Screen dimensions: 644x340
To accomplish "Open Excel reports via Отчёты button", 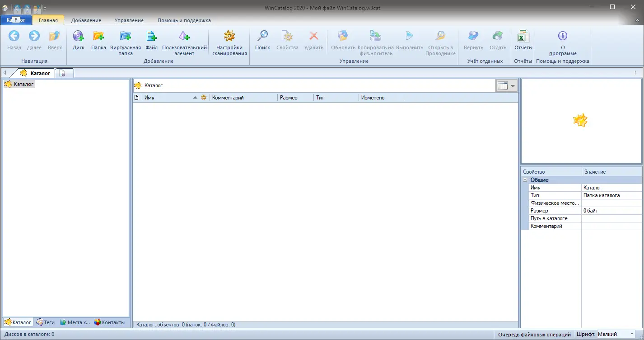I will pos(523,40).
